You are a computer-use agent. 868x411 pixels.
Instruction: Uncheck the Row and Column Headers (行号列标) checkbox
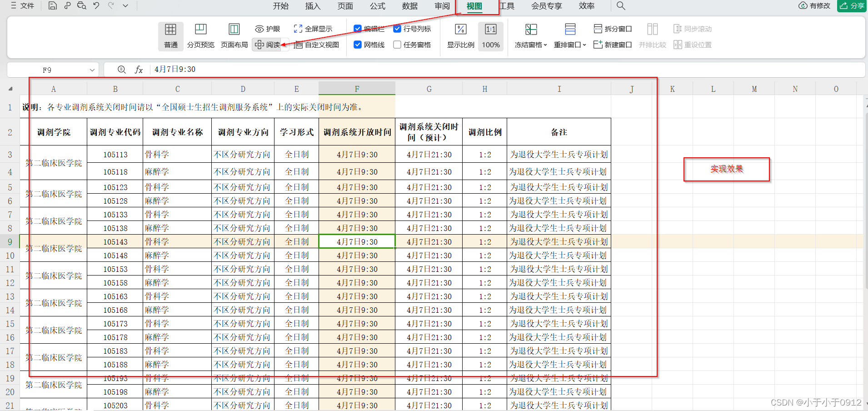pyautogui.click(x=397, y=29)
